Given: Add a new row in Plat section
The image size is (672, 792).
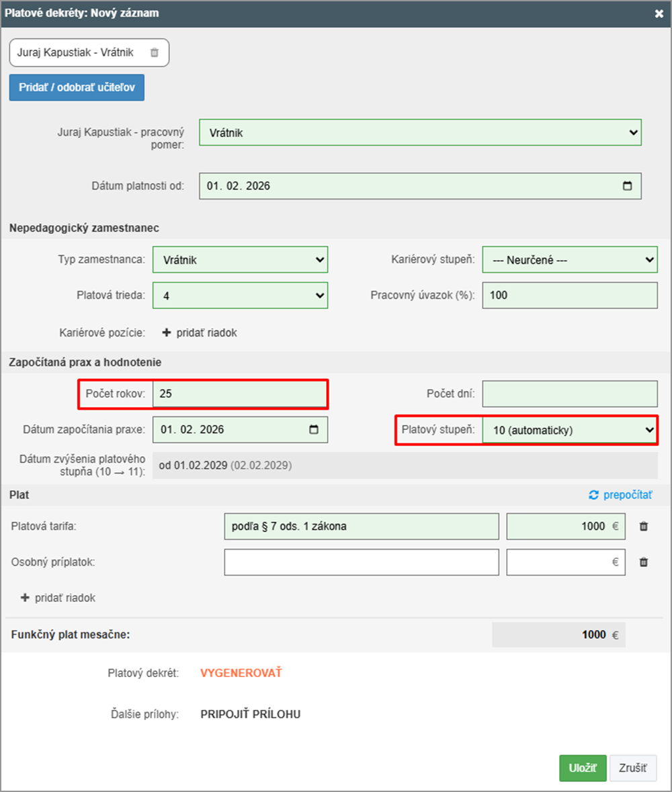Looking at the screenshot, I should (x=58, y=598).
